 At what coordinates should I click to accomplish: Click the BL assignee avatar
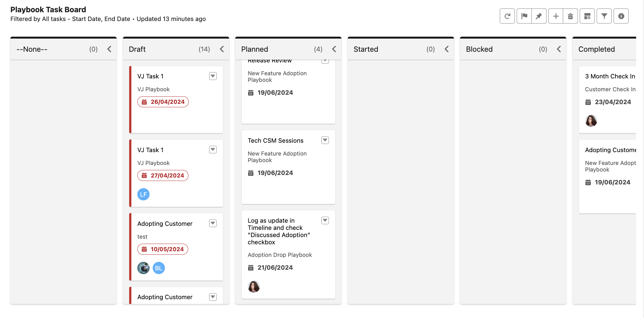click(159, 268)
